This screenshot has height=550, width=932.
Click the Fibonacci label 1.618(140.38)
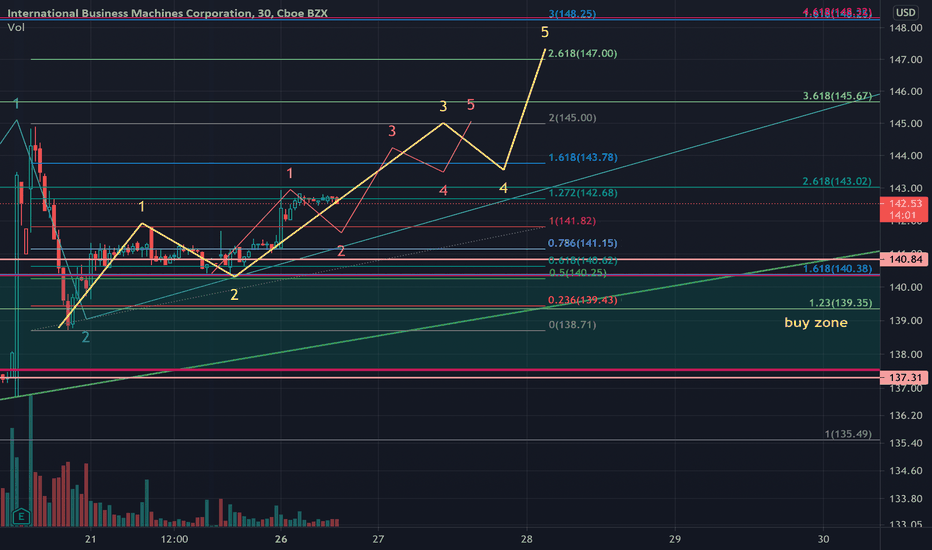tap(837, 269)
